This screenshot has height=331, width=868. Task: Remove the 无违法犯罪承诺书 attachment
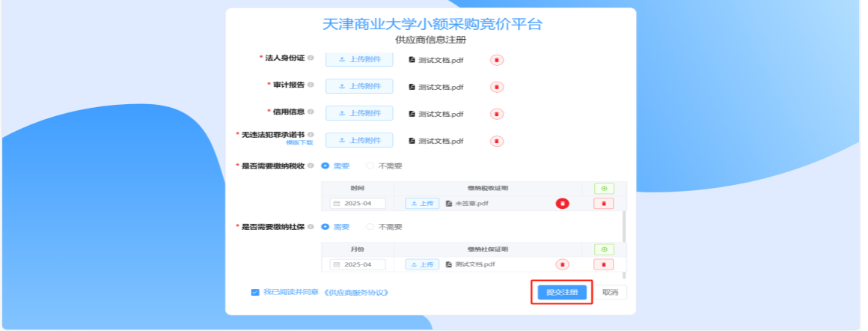coord(497,142)
